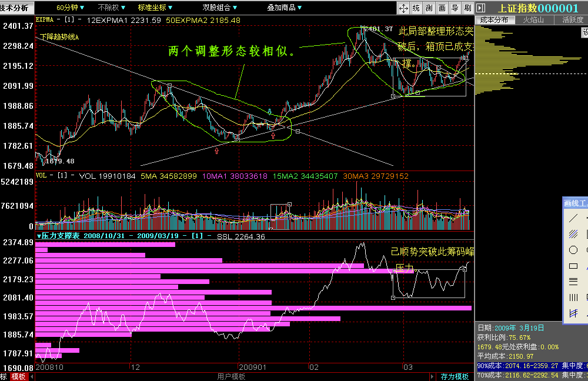
Task: Click the VOL 19910184 value
Action: [x=107, y=176]
